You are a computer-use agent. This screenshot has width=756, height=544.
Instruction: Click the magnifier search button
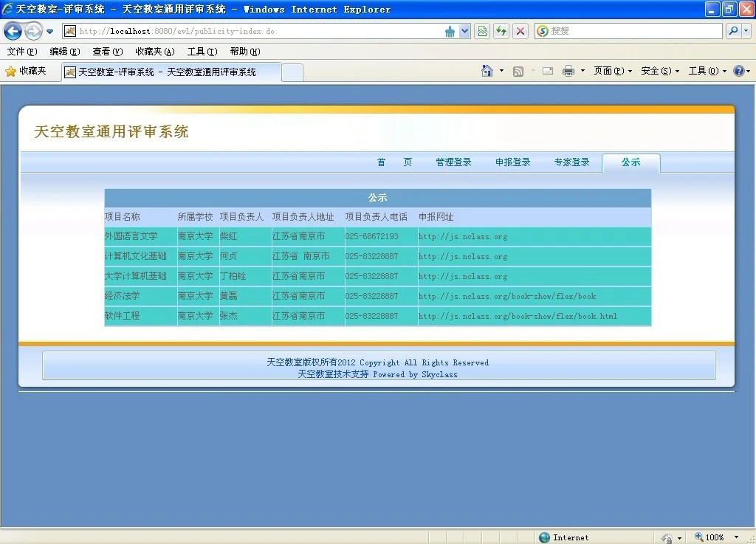tap(733, 31)
